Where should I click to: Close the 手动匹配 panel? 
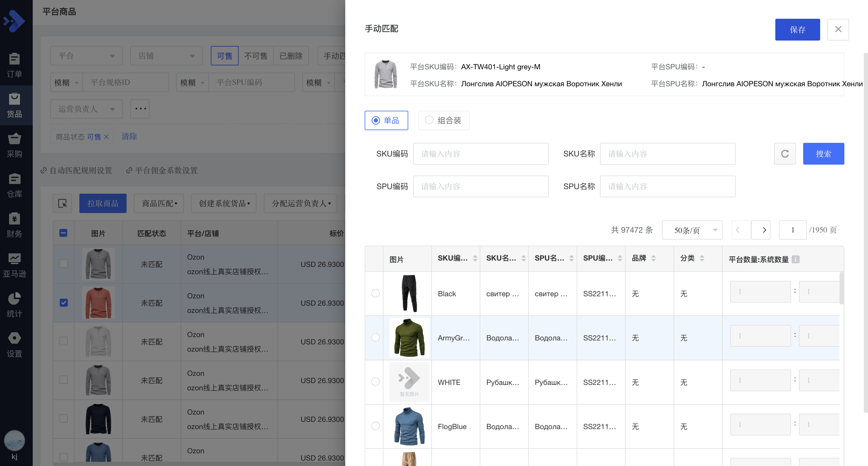tap(838, 29)
